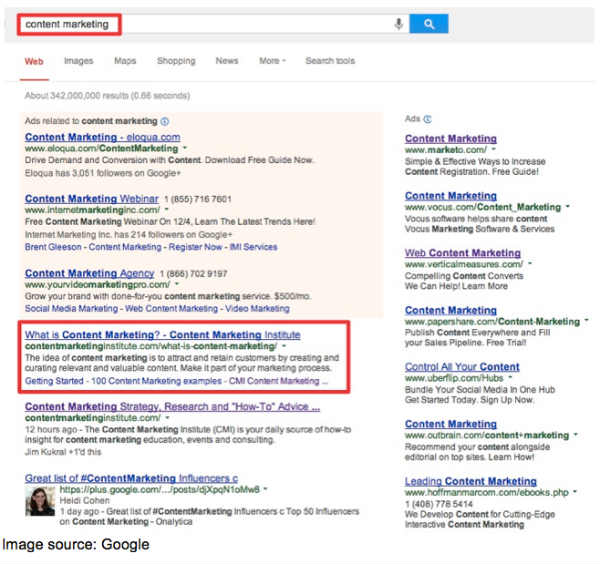The image size is (600, 564).
Task: Click the phone number 1 (408) 778 5414
Action: point(439,504)
